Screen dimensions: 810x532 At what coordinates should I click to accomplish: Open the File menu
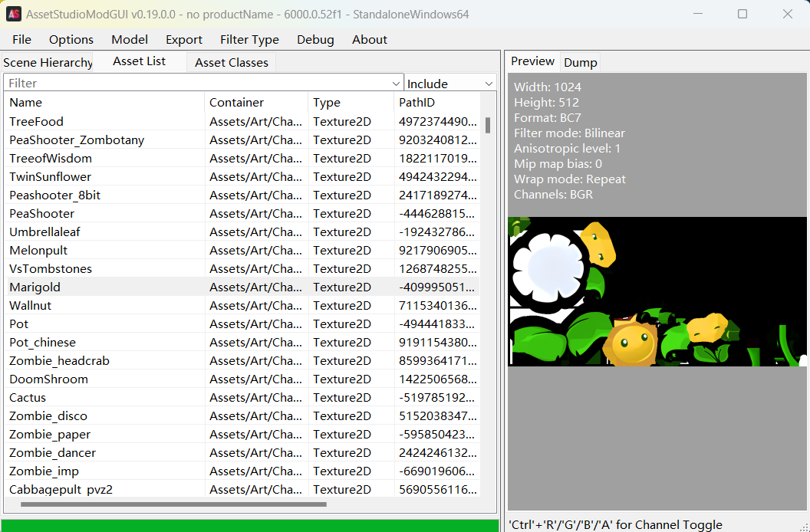(x=21, y=40)
